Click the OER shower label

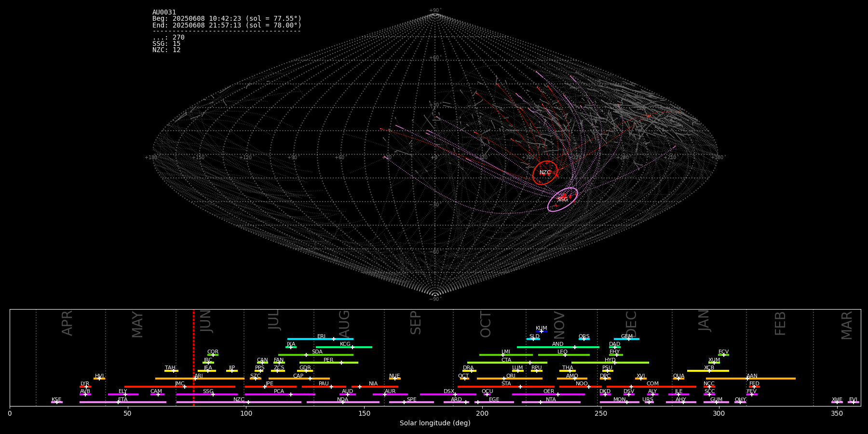click(549, 392)
